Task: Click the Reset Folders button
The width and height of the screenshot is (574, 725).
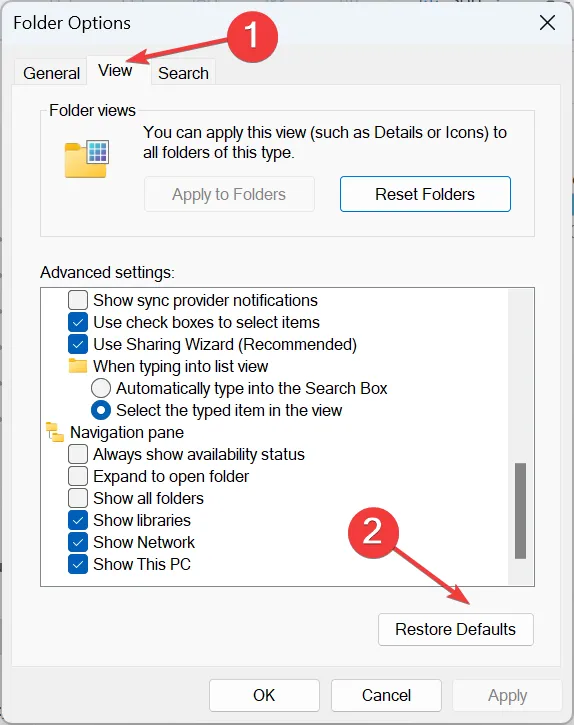Action: click(425, 194)
